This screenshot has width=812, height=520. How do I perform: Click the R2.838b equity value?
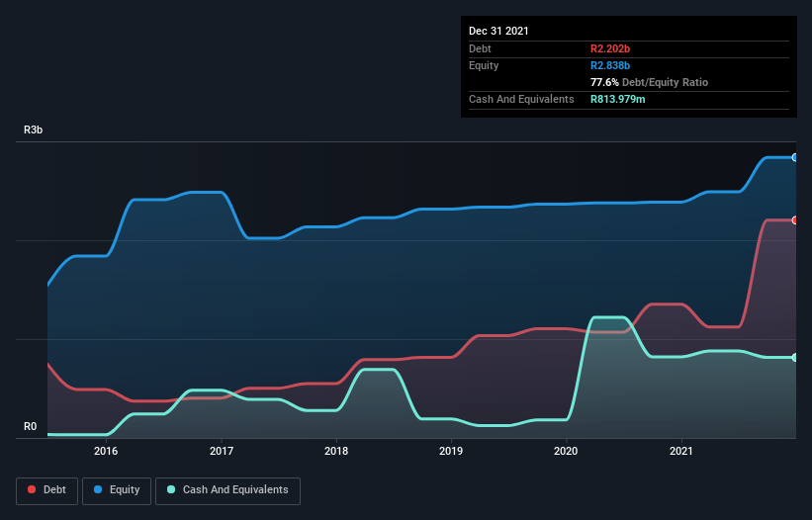tap(610, 65)
